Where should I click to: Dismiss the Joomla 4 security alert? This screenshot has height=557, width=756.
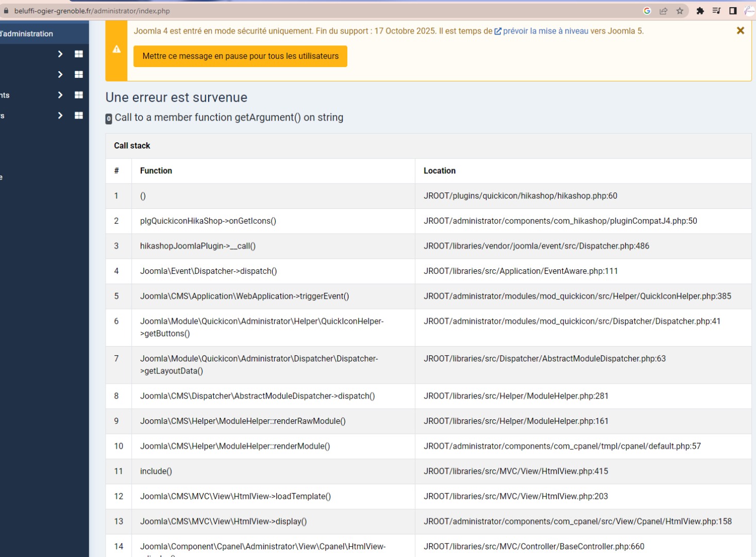point(741,31)
